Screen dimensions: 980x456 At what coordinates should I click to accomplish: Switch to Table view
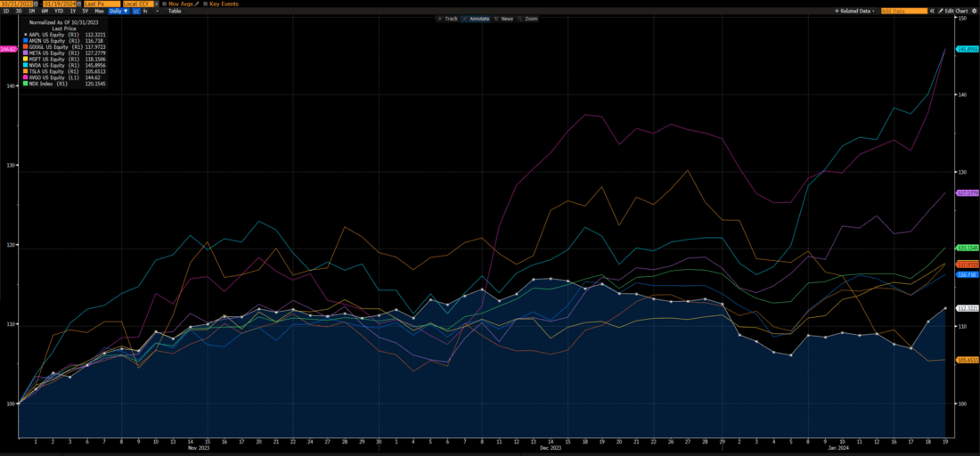tap(175, 12)
